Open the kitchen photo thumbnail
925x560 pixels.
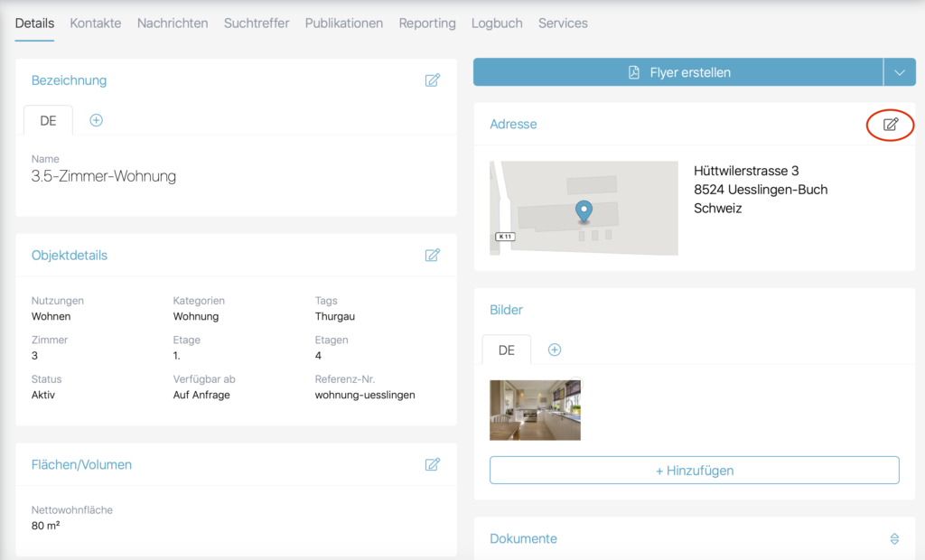coord(535,410)
